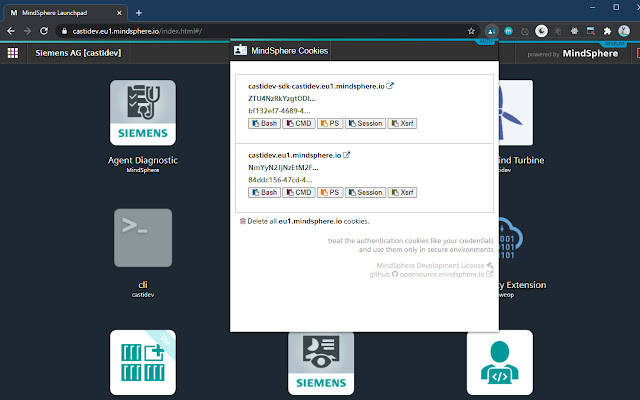Copy Xsrf for castidev.eu1 cookie

click(402, 192)
